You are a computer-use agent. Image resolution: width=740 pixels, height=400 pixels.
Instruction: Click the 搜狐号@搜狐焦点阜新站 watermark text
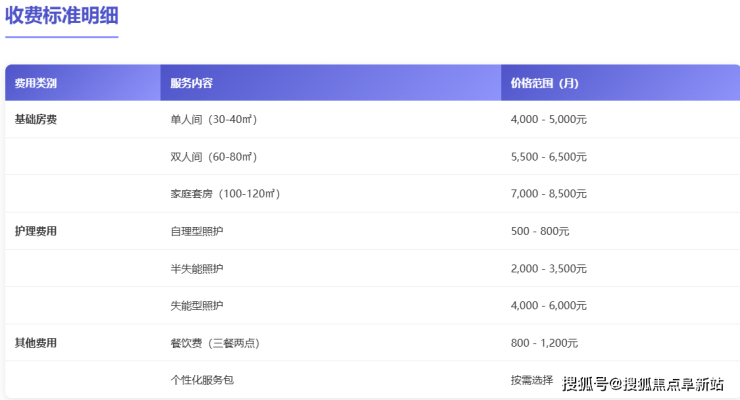643,384
